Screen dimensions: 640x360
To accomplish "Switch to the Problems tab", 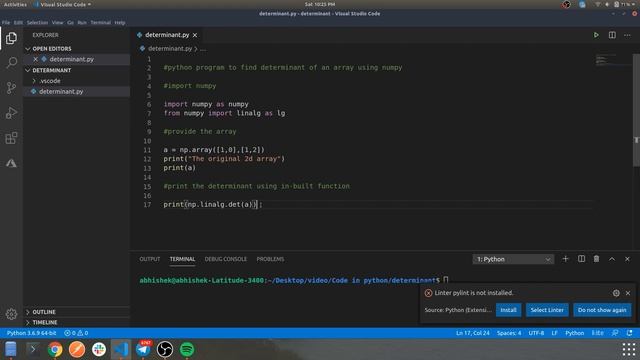I will pos(270,259).
